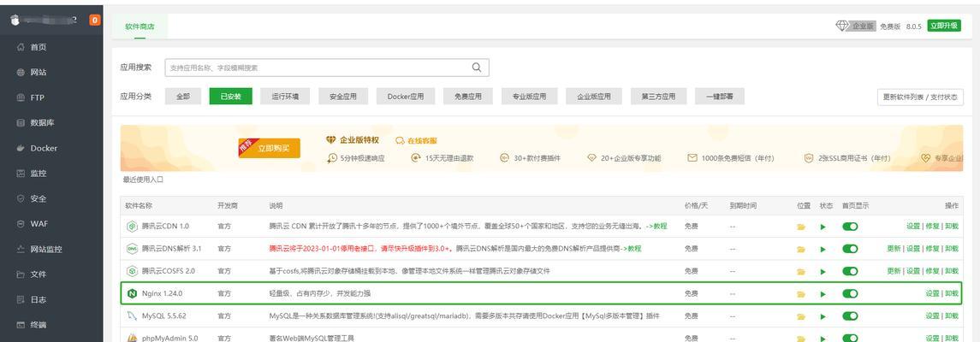This screenshot has width=980, height=342.
Task: Open Docker in the left sidebar
Action: point(43,149)
